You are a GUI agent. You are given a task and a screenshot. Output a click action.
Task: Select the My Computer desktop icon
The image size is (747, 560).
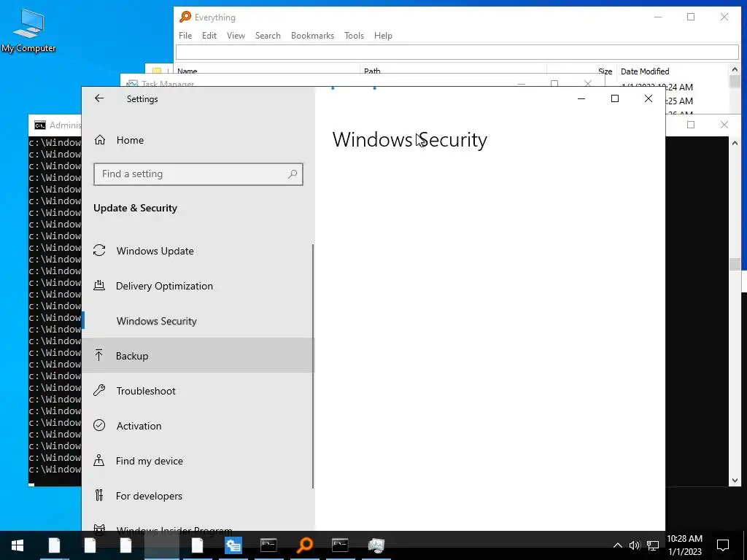click(28, 31)
